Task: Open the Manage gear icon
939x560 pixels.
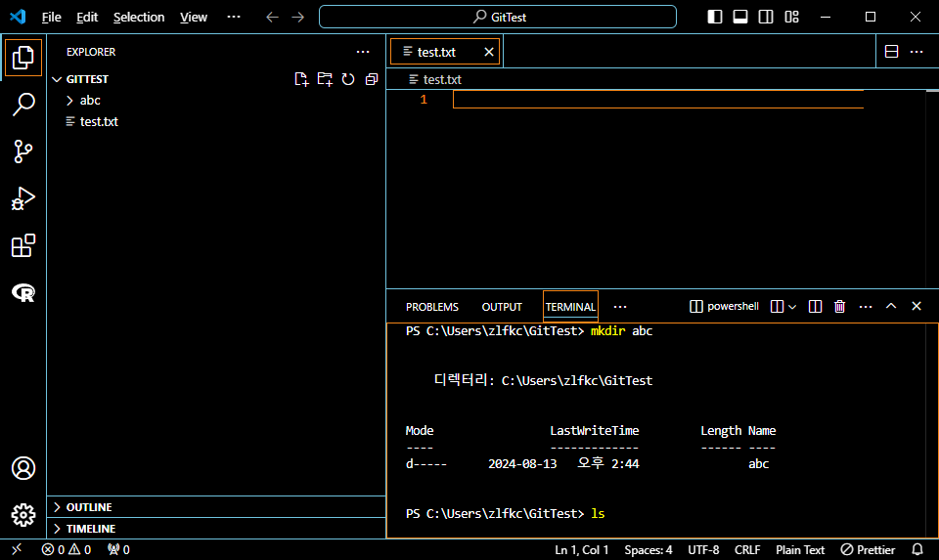Action: (23, 514)
